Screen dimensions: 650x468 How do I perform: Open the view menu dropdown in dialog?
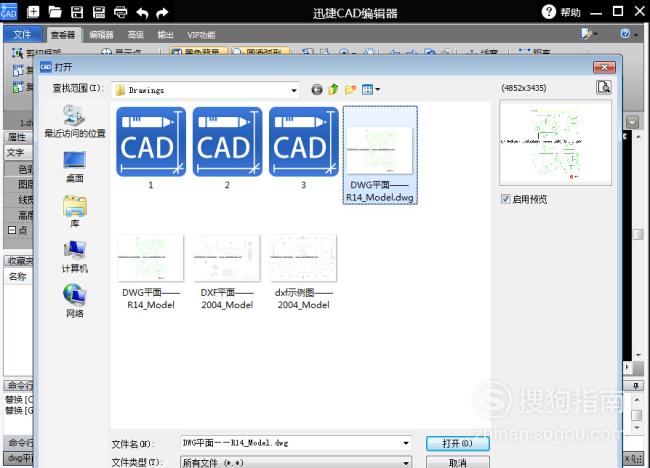371,90
